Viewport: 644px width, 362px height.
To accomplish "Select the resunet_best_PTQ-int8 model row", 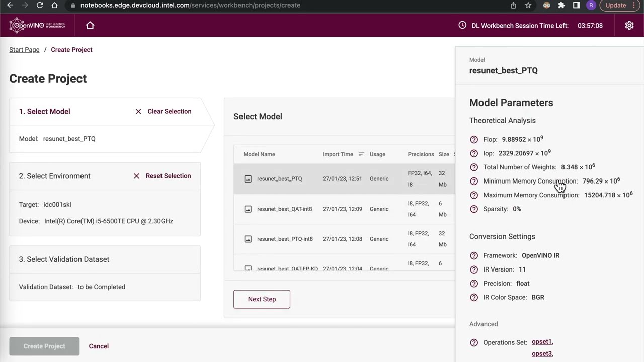I will click(x=345, y=239).
